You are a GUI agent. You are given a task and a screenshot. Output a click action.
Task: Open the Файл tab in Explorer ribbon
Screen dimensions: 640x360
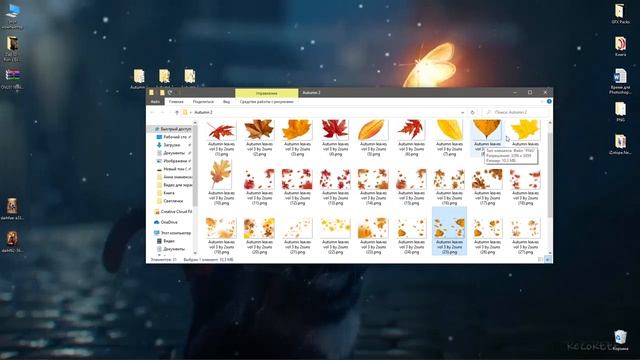pyautogui.click(x=155, y=102)
